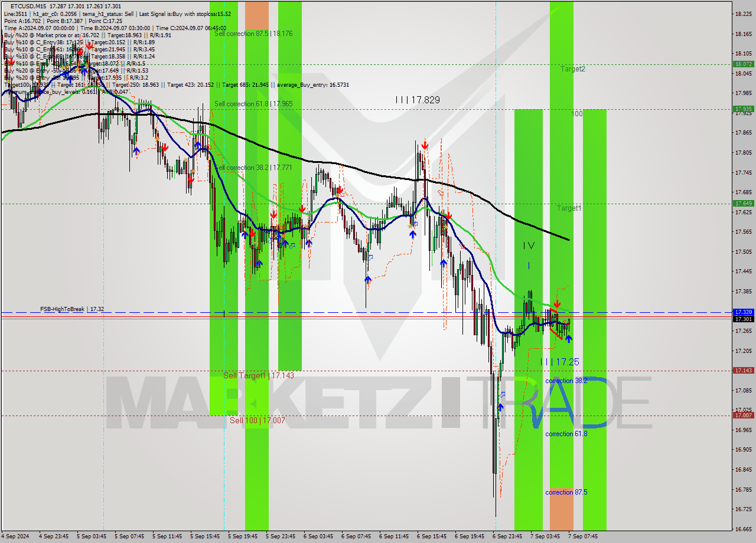This screenshot has height=543, width=756.
Task: Click the 17.985 price axis value
Action: [743, 93]
